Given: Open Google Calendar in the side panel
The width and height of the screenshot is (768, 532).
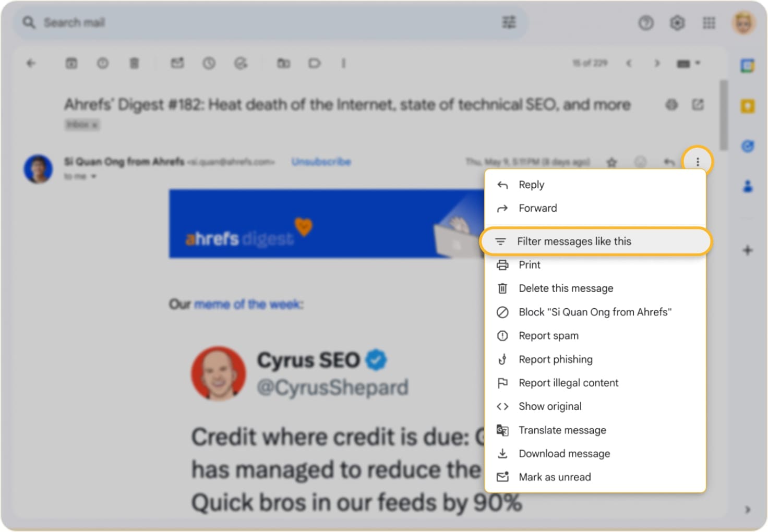Looking at the screenshot, I should click(748, 66).
